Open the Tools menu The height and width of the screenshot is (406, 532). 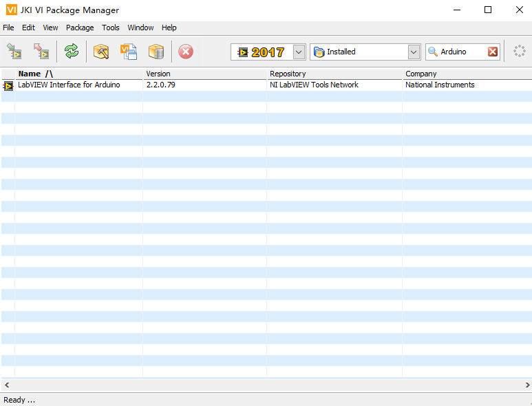coord(111,28)
